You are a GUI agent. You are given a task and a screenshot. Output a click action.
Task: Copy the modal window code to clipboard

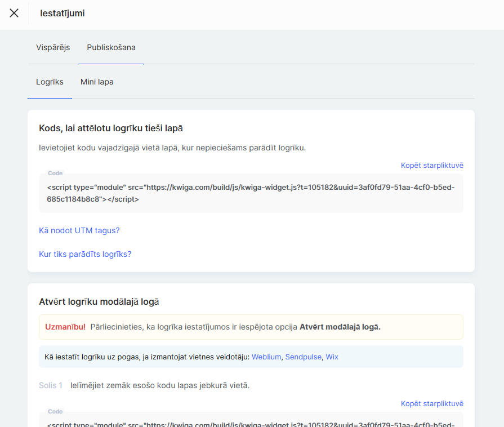tap(431, 403)
